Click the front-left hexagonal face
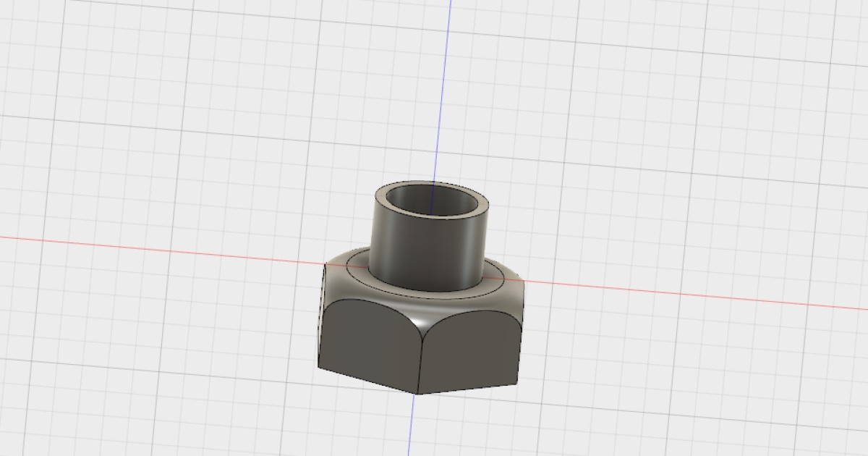Viewport: 868px width, 456px height. [x=365, y=340]
